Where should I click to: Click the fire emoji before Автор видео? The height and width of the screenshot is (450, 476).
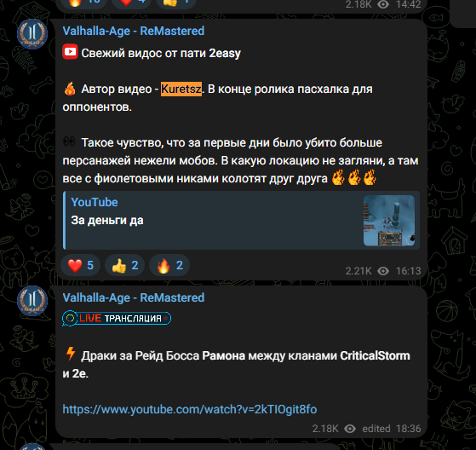[70, 89]
